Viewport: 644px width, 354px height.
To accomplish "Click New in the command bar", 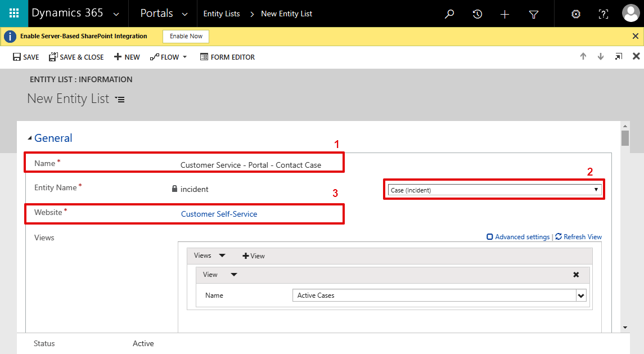I will (x=127, y=57).
